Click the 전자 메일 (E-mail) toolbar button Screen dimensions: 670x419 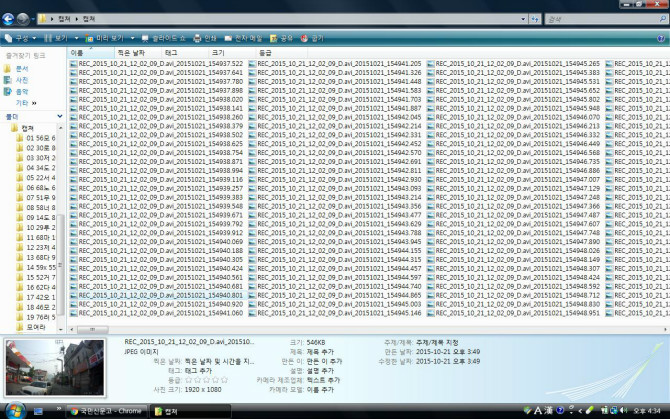pos(244,38)
